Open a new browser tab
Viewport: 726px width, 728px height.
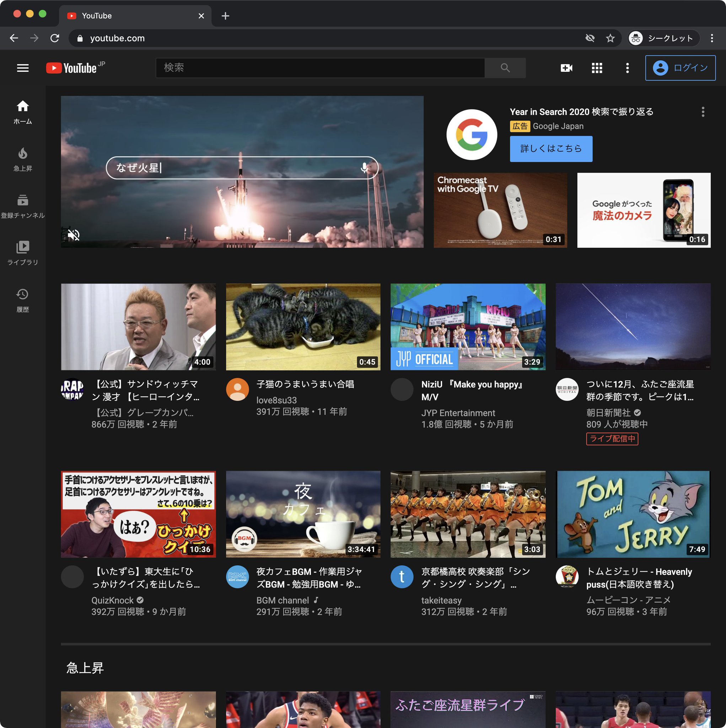pos(225,16)
